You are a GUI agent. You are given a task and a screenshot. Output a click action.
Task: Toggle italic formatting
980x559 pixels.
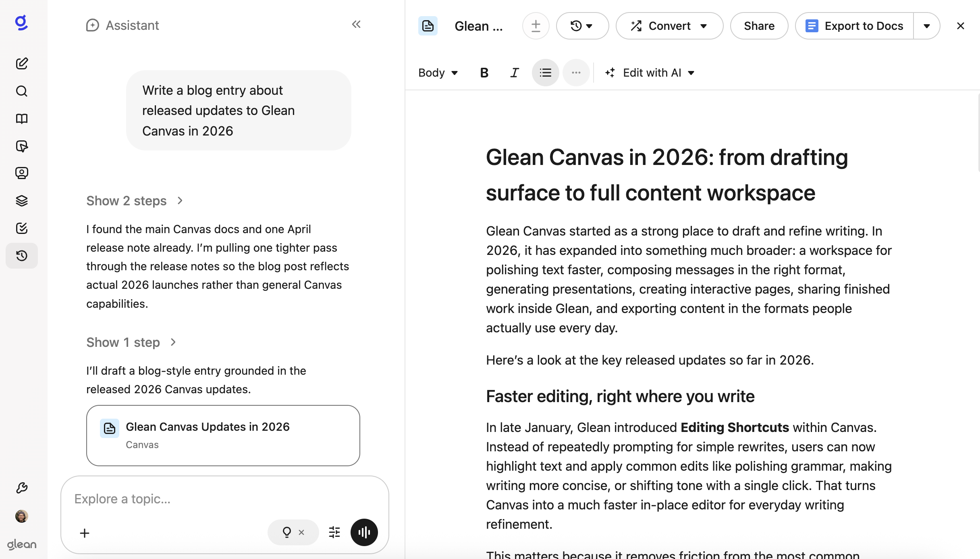click(x=515, y=73)
